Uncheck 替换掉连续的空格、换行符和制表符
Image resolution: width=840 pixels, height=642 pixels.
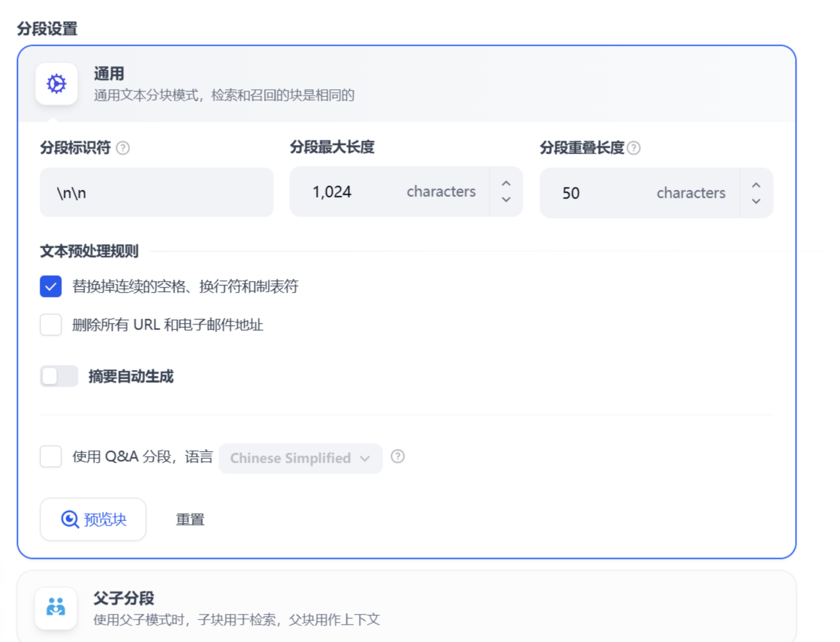51,286
